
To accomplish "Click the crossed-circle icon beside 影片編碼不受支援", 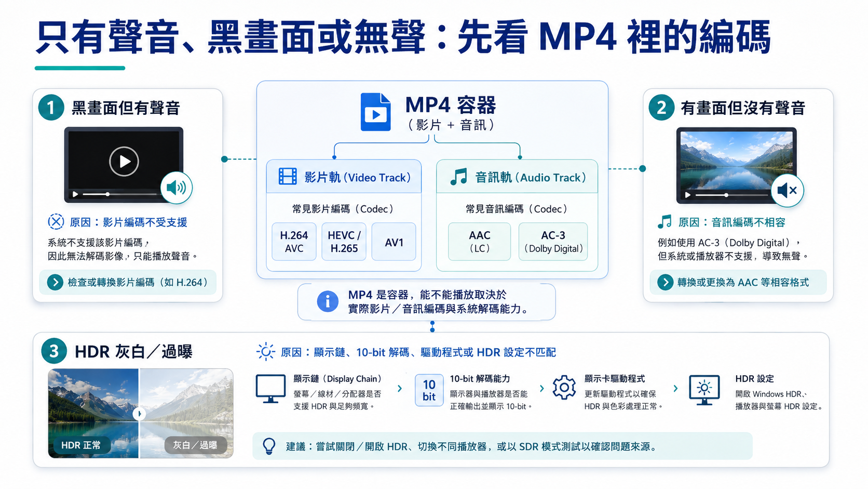I will coord(56,222).
